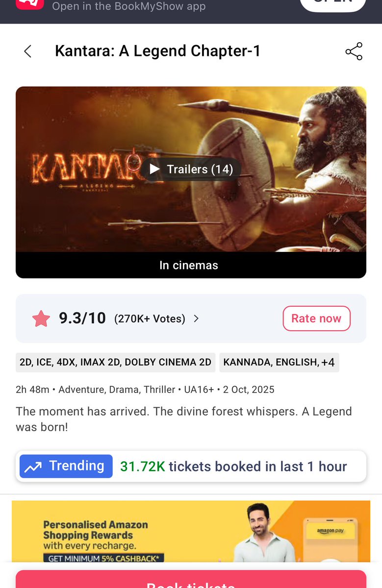Play trailers via the triangle play icon
Viewport: 382px width, 588px height.
coord(155,169)
